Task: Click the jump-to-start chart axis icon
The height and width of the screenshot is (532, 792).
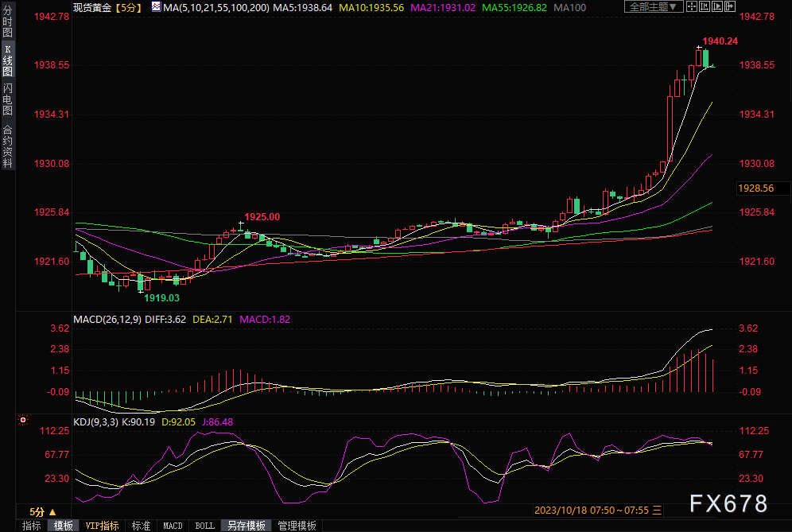Action: pos(704,6)
